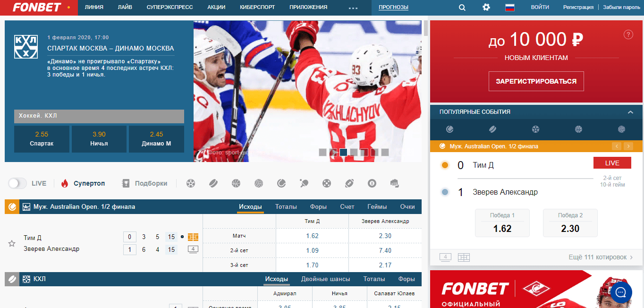Switch to Тоталы tab for Australian Open
644x308 pixels.
[x=286, y=206]
